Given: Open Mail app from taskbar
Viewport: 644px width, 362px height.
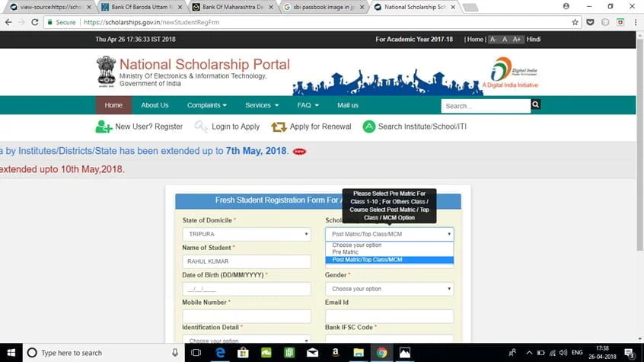Looking at the screenshot, I should [x=312, y=353].
